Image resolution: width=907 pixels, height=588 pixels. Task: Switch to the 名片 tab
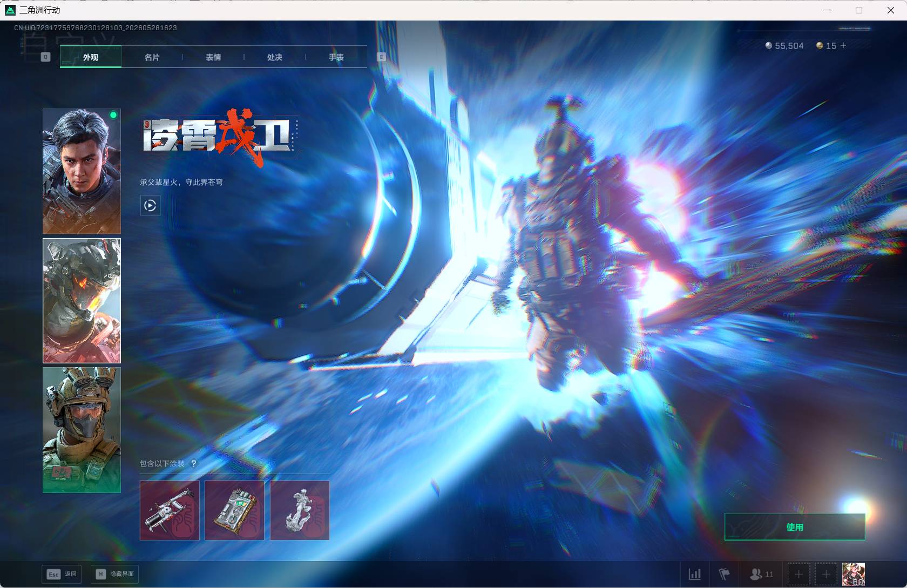click(x=152, y=57)
